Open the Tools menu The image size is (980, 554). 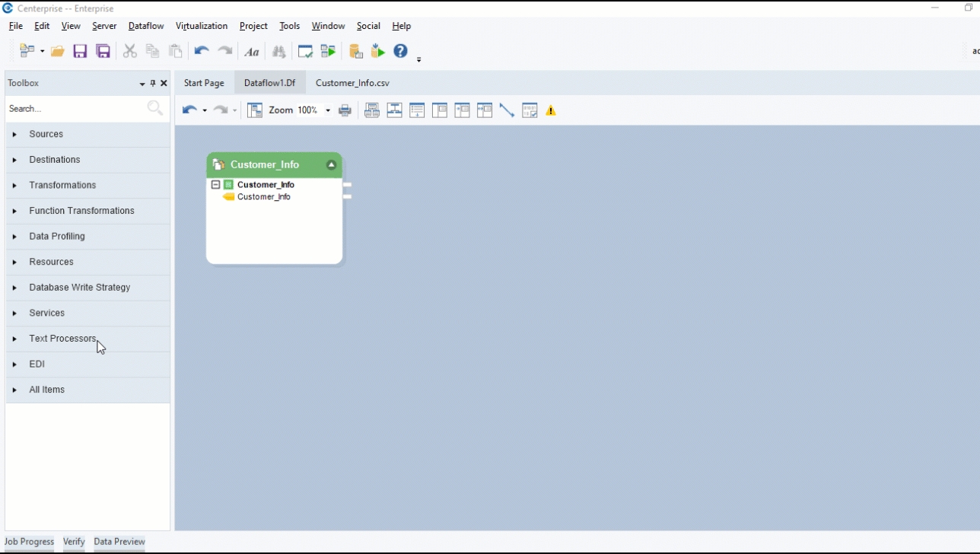pyautogui.click(x=290, y=26)
